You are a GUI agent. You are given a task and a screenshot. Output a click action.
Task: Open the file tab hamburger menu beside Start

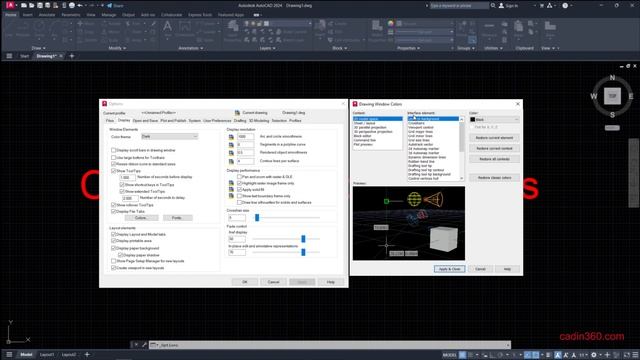(9, 56)
